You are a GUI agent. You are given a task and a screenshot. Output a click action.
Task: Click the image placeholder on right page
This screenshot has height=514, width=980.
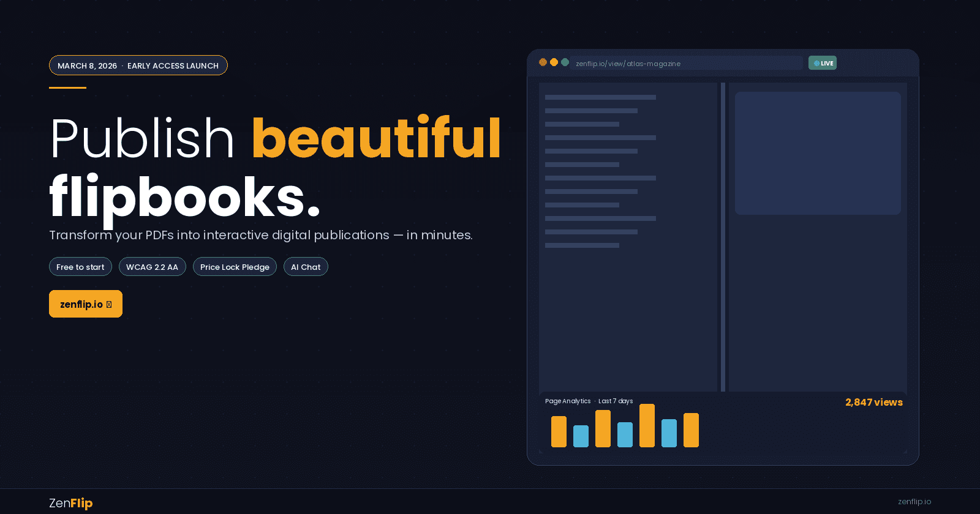pyautogui.click(x=818, y=153)
